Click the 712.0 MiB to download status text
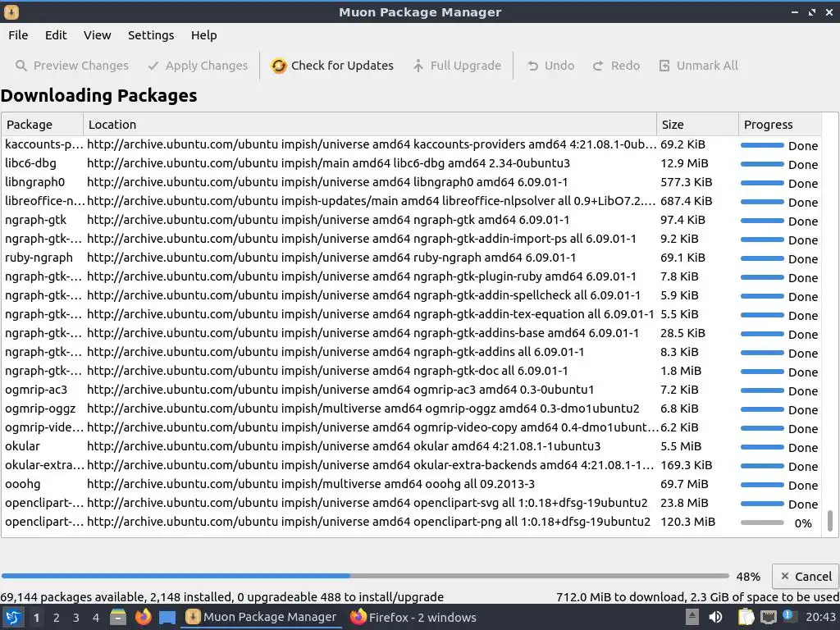The image size is (840, 630). coord(697,597)
